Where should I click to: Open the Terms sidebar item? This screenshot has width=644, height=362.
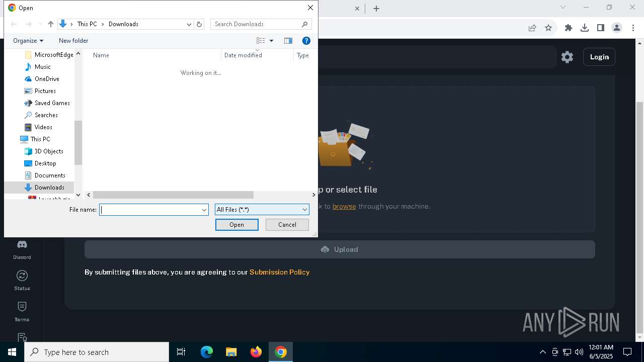pos(22,312)
